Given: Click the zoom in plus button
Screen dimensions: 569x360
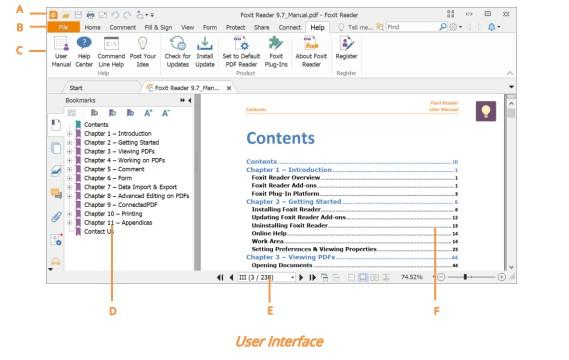Looking at the screenshot, I should [x=502, y=277].
